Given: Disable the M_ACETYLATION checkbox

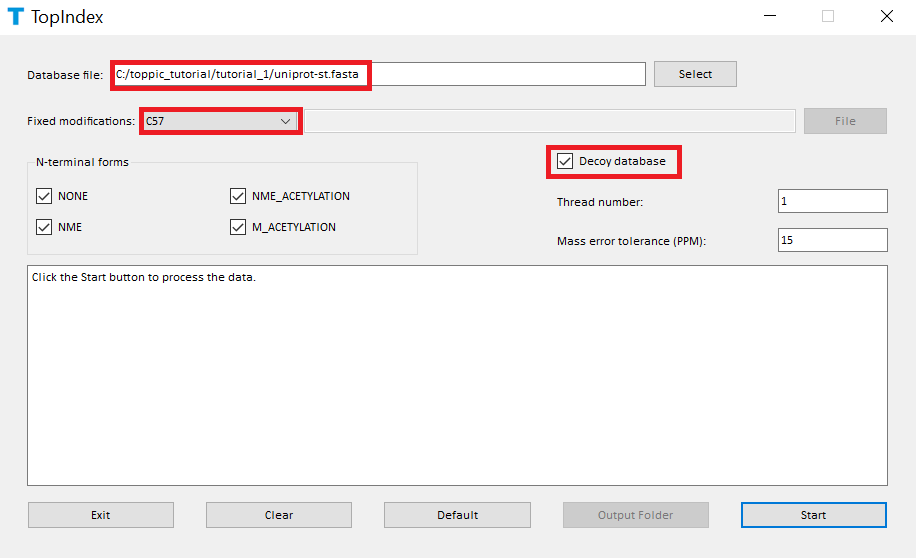Looking at the screenshot, I should [238, 227].
